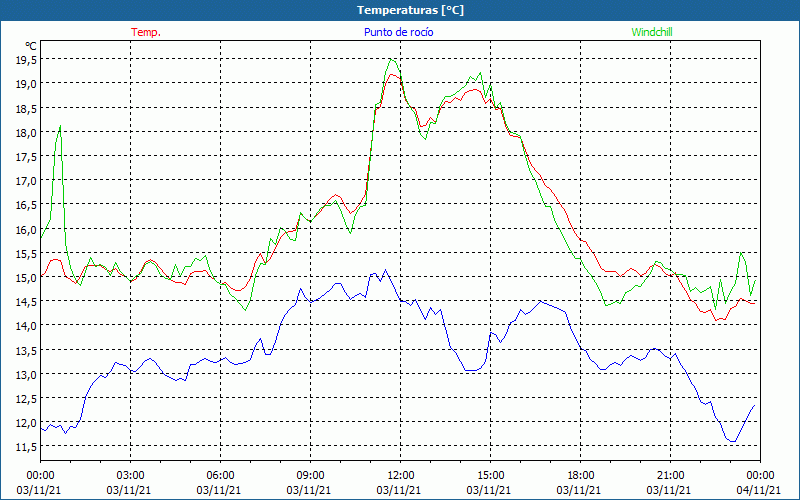This screenshot has height=500, width=800.
Task: Click the 09:00 time label on the x-axis
Action: [x=310, y=475]
